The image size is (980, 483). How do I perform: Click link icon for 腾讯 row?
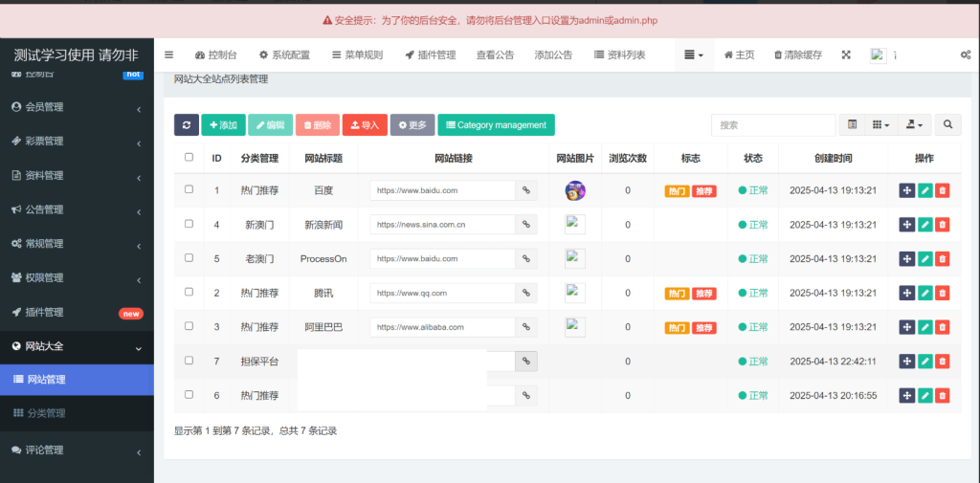526,293
